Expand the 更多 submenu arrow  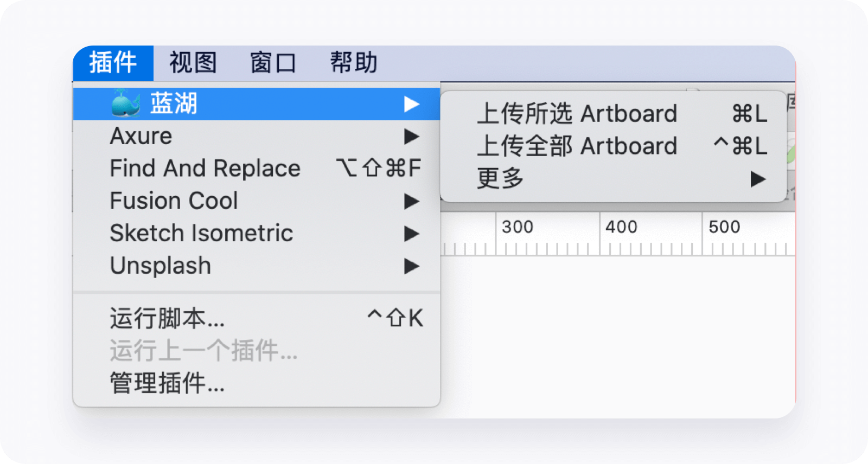758,179
